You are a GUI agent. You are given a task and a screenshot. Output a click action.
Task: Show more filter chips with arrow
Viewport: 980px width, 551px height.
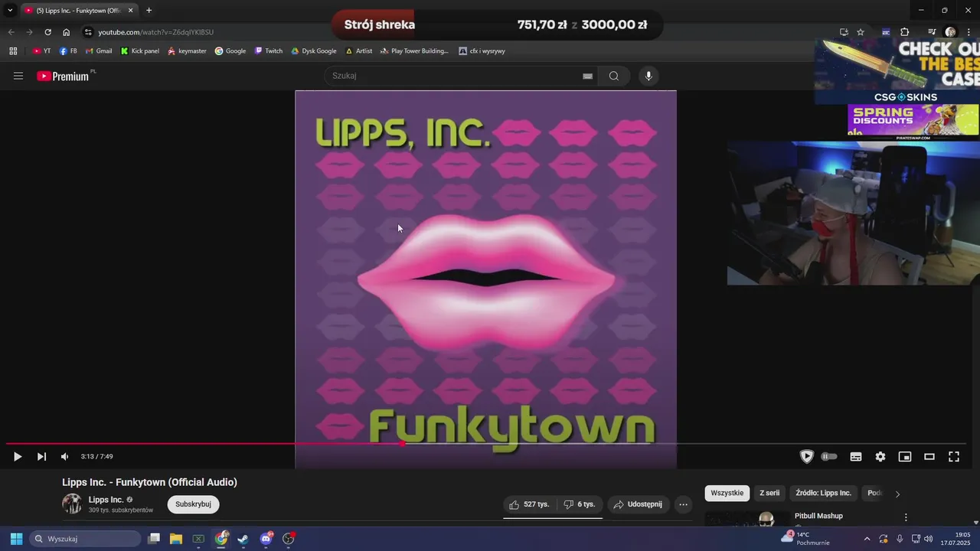click(897, 494)
